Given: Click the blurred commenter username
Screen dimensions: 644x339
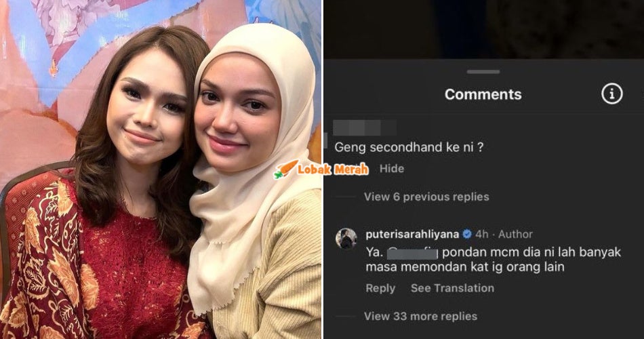Looking at the screenshot, I should pos(365,127).
